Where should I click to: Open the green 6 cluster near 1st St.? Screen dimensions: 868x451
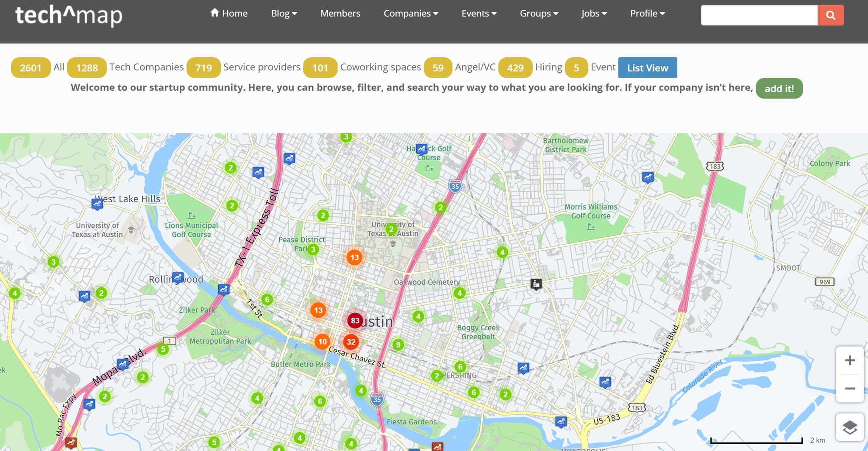(x=267, y=300)
